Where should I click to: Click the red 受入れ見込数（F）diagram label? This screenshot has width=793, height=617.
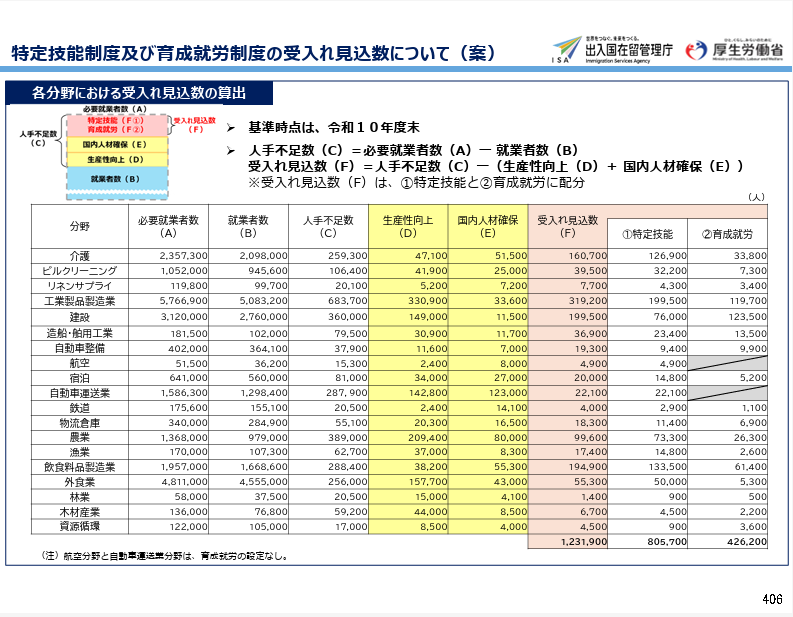click(195, 124)
